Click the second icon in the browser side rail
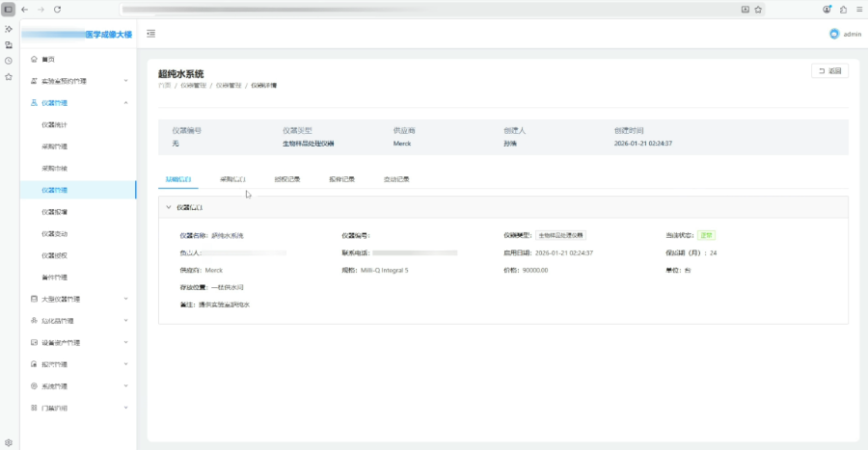Screen dimensions: 868x450 coord(9,44)
